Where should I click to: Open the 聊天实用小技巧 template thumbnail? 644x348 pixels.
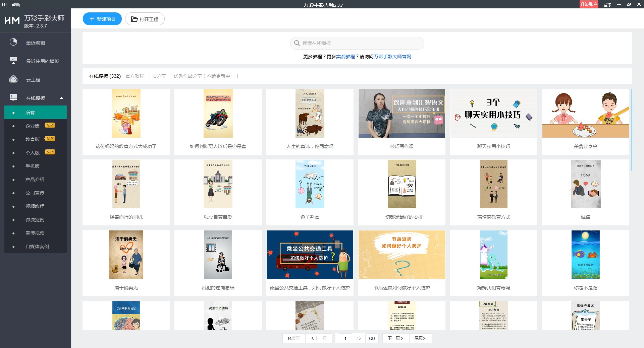(493, 114)
